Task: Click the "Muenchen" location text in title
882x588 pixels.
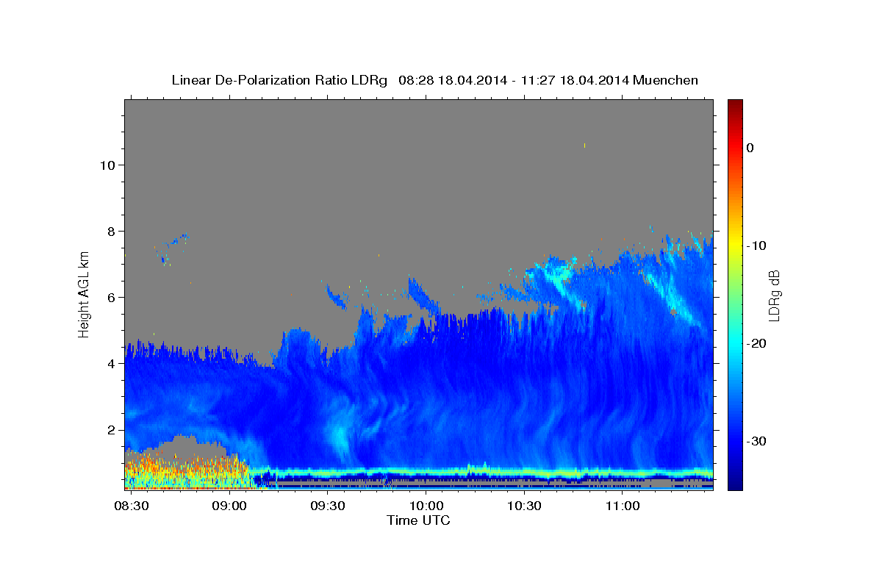Action: [x=666, y=80]
